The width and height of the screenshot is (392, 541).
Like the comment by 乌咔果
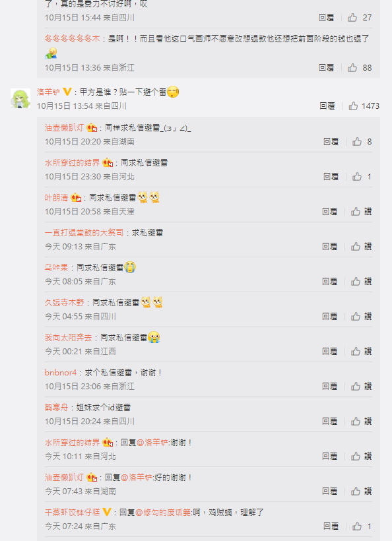(x=356, y=282)
